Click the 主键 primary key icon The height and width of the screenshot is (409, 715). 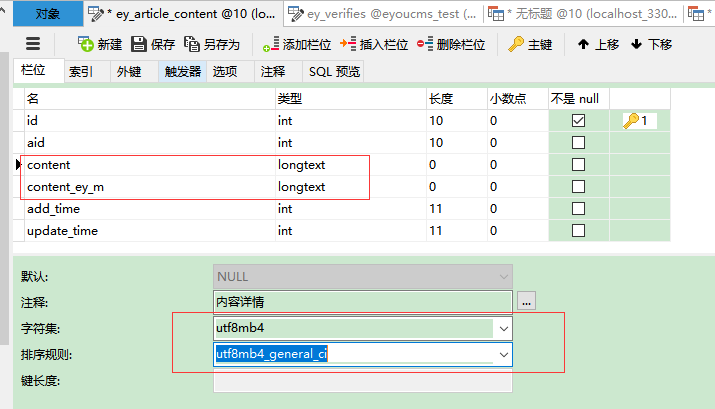coord(516,45)
